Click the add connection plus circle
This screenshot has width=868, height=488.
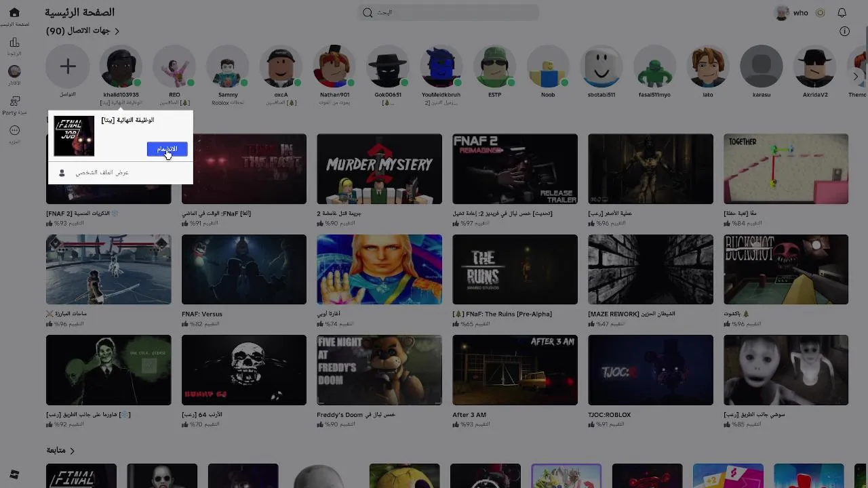coord(67,66)
